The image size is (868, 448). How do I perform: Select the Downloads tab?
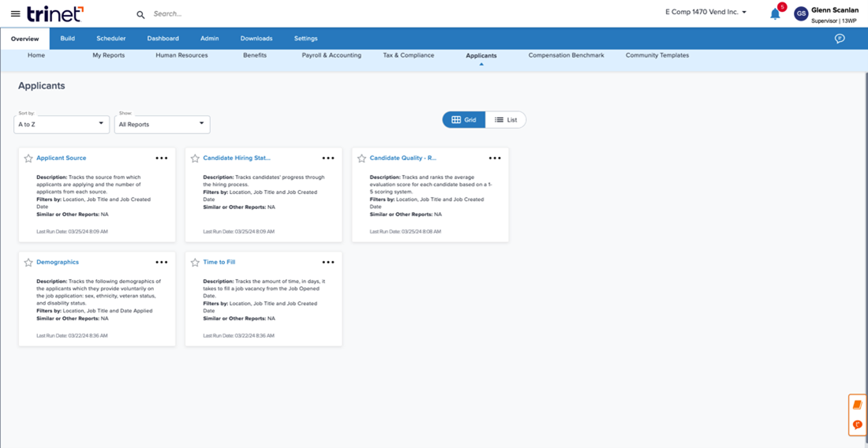pos(256,39)
